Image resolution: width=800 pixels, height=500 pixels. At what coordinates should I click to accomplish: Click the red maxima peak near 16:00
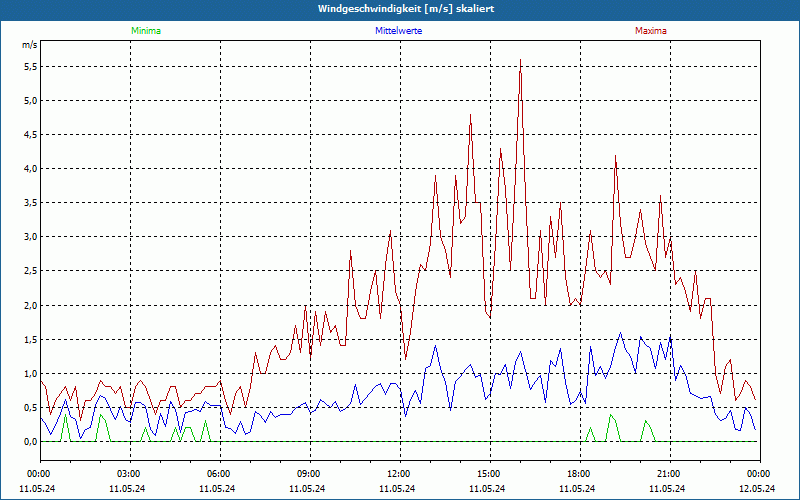(520, 60)
